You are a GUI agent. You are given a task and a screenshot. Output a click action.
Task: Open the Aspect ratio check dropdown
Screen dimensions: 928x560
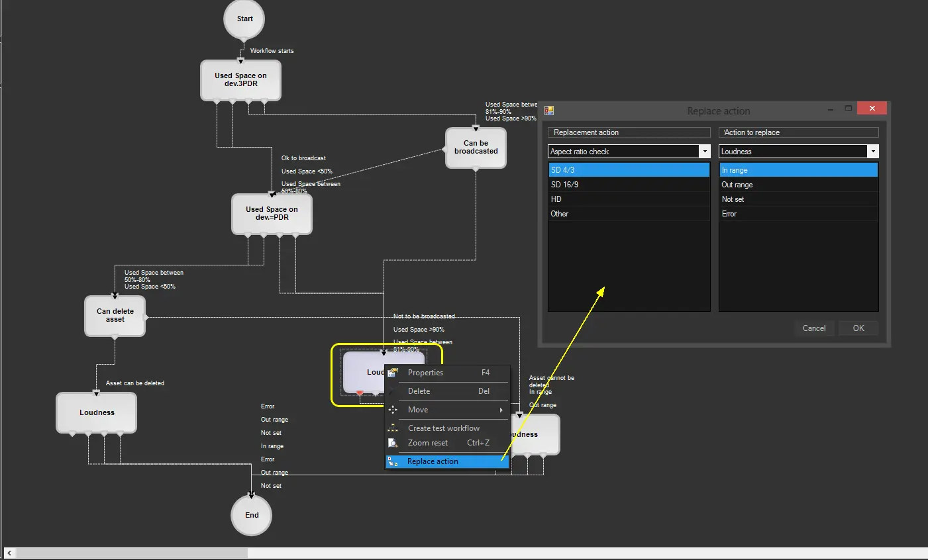[704, 152]
